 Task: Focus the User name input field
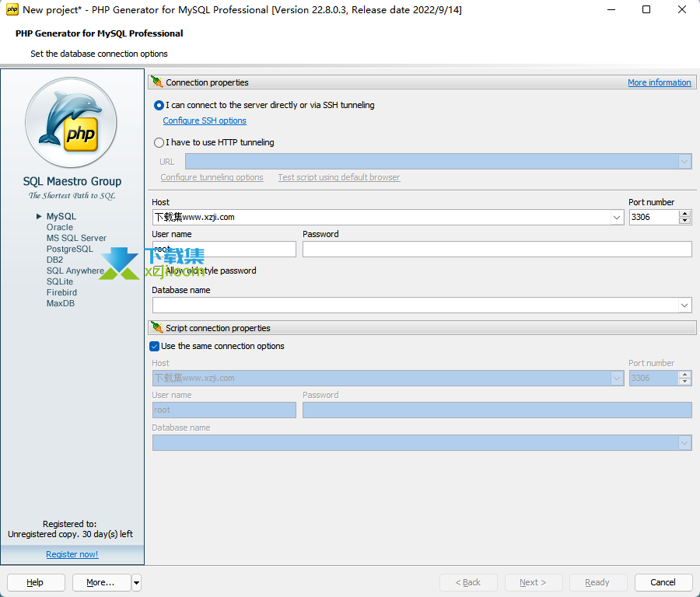tap(224, 249)
